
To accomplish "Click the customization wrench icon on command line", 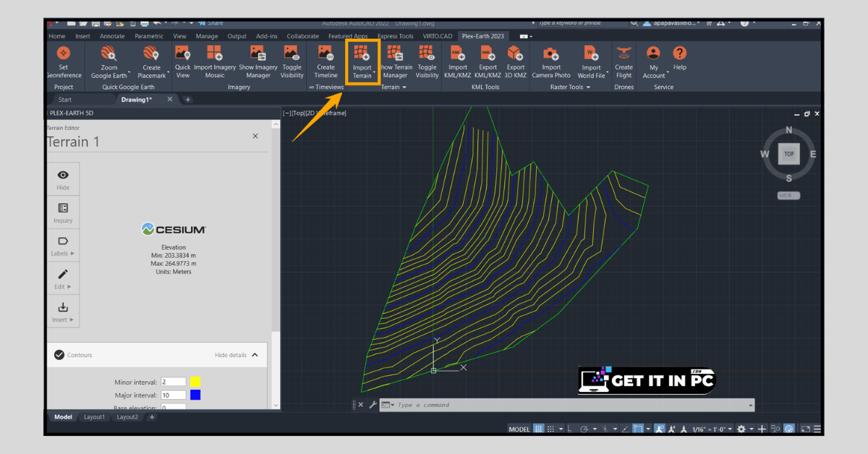I will 373,405.
